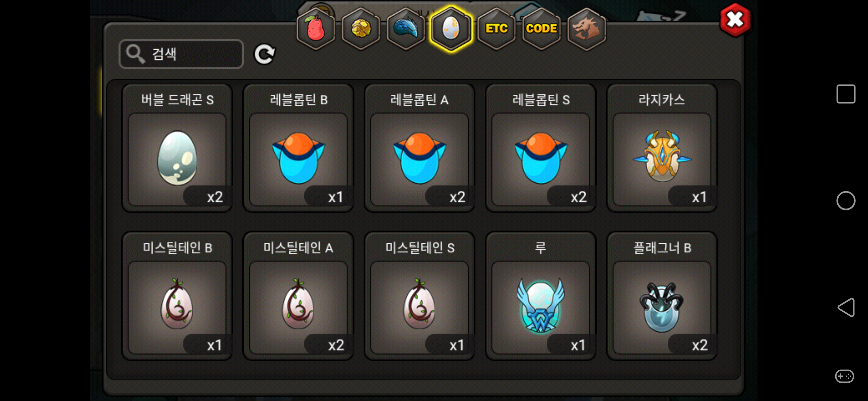
Task: Focus the 검색 search field
Action: (x=181, y=54)
